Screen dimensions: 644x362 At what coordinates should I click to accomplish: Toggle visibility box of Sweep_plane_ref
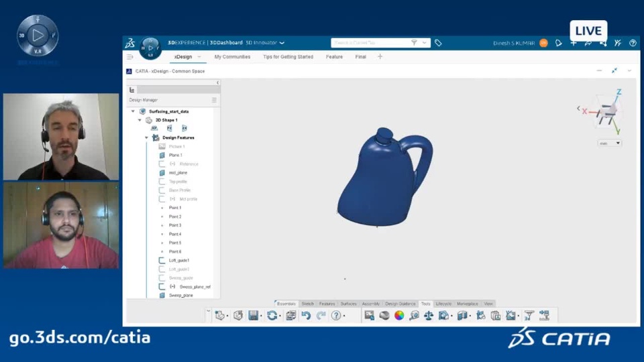[x=162, y=286]
